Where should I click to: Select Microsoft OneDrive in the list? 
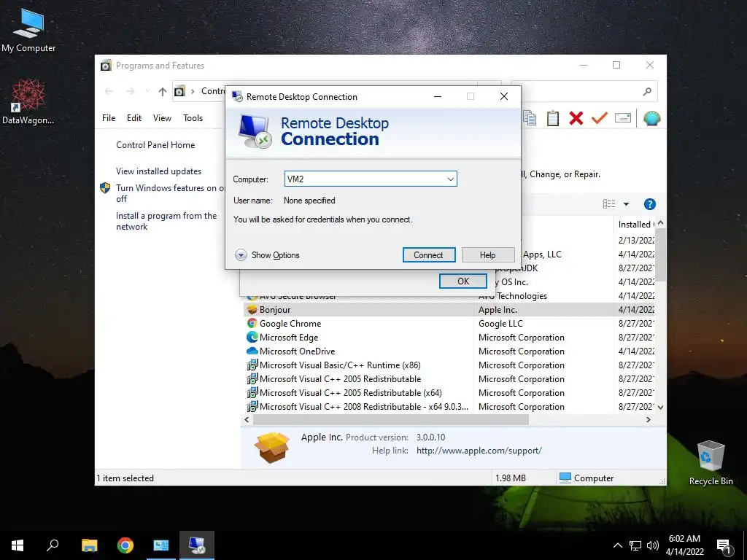(298, 351)
